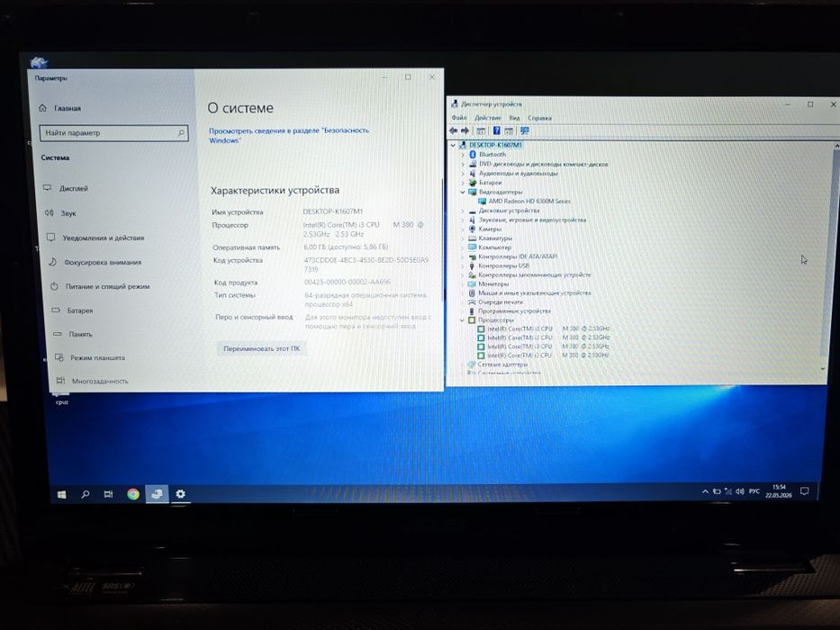Select the Батареи battery category
The height and width of the screenshot is (630, 840).
tap(490, 182)
